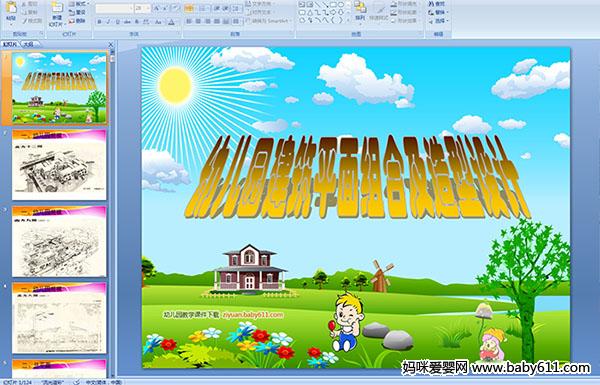Select the fourth slide thumbnail

59,318
